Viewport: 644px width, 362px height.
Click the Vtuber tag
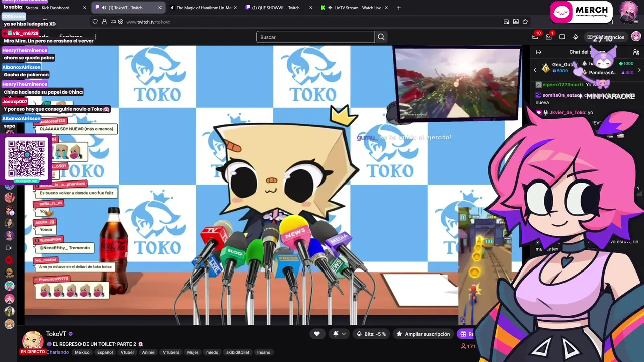(127, 352)
